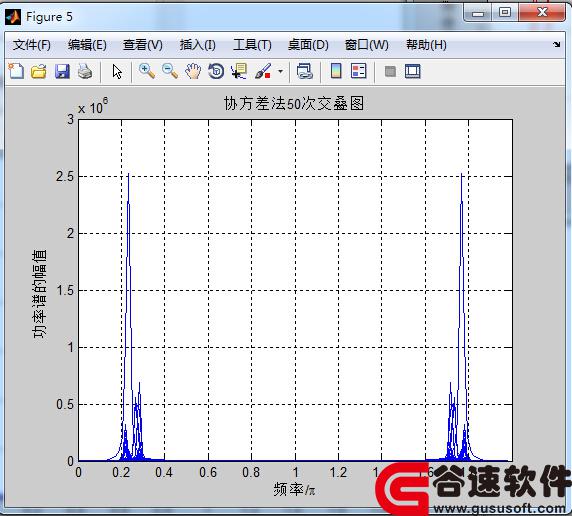Image resolution: width=572 pixels, height=516 pixels.
Task: Save the figure using floppy disk icon
Action: tap(62, 71)
